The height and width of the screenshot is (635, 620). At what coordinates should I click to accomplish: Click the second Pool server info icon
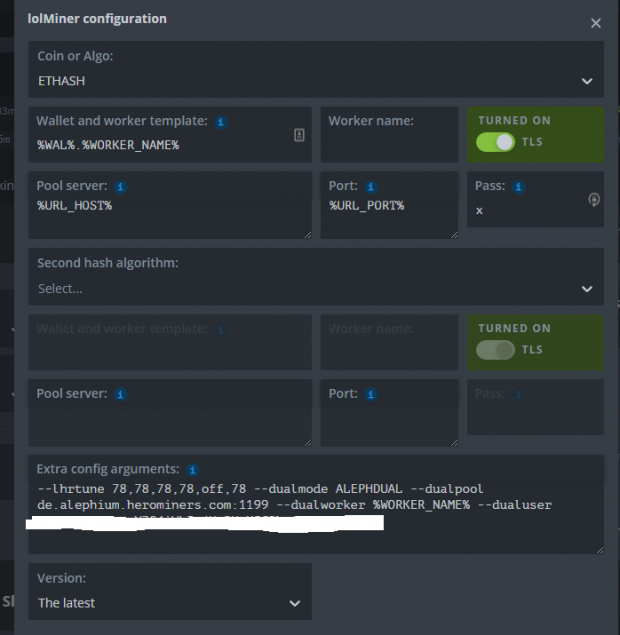(121, 394)
